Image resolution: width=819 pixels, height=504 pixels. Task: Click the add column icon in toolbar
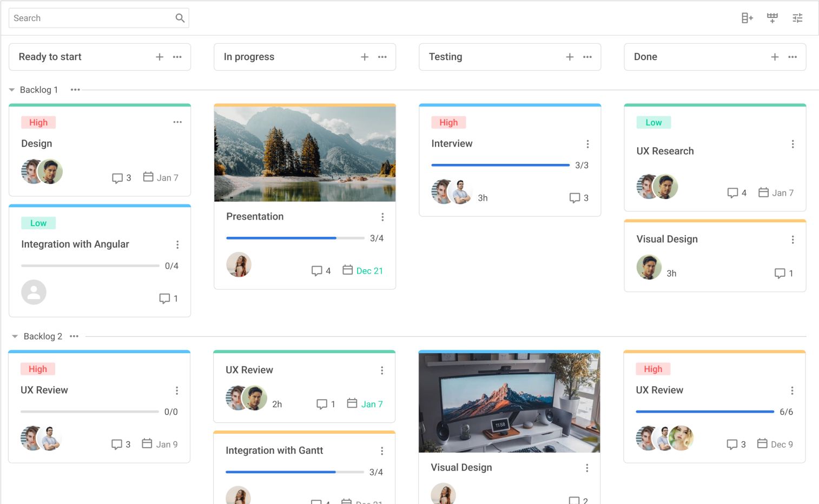747,18
